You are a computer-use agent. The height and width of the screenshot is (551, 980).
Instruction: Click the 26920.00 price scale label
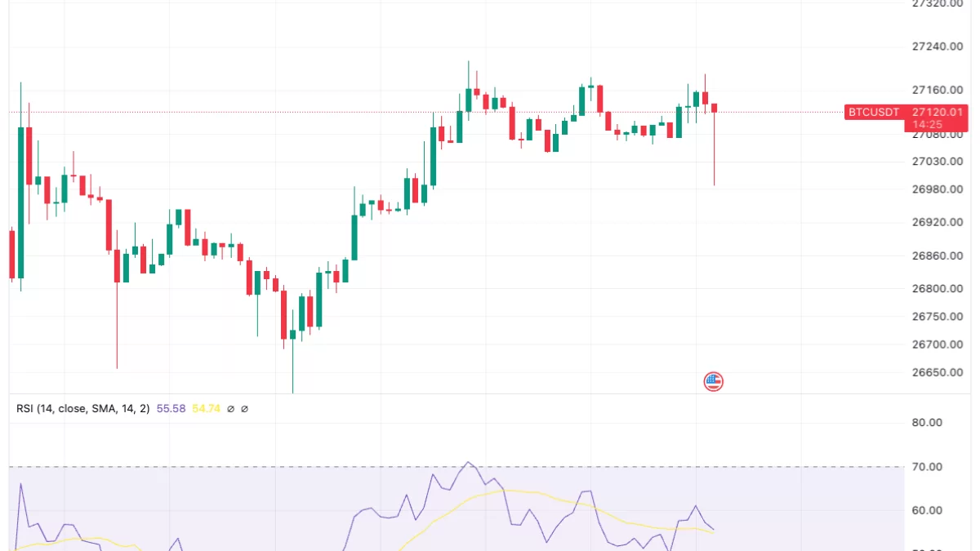pos(938,222)
